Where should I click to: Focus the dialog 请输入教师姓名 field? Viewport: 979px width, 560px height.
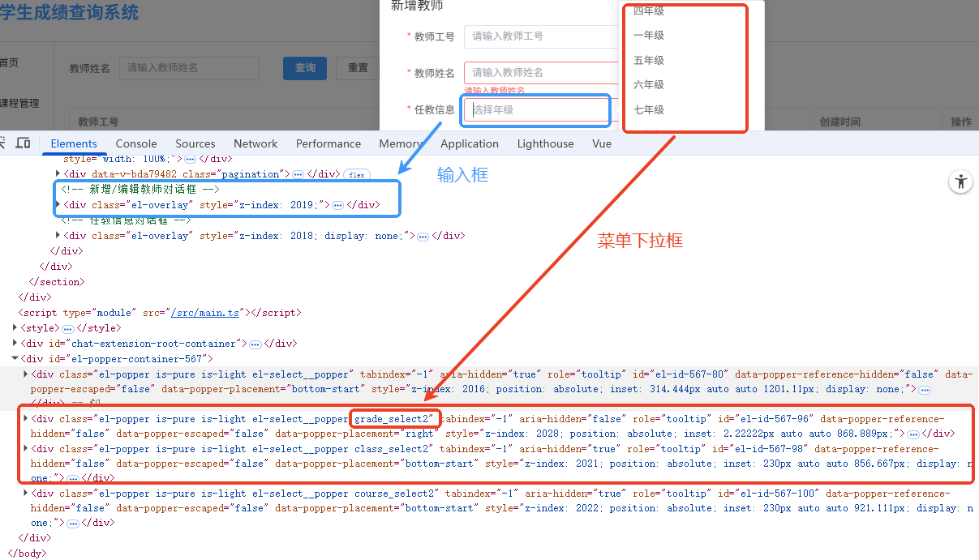pos(541,73)
